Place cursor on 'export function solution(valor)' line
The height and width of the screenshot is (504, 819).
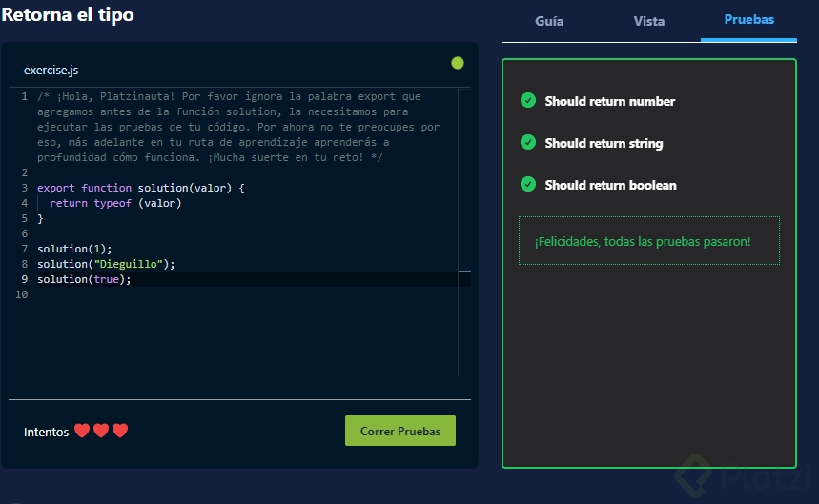point(141,188)
